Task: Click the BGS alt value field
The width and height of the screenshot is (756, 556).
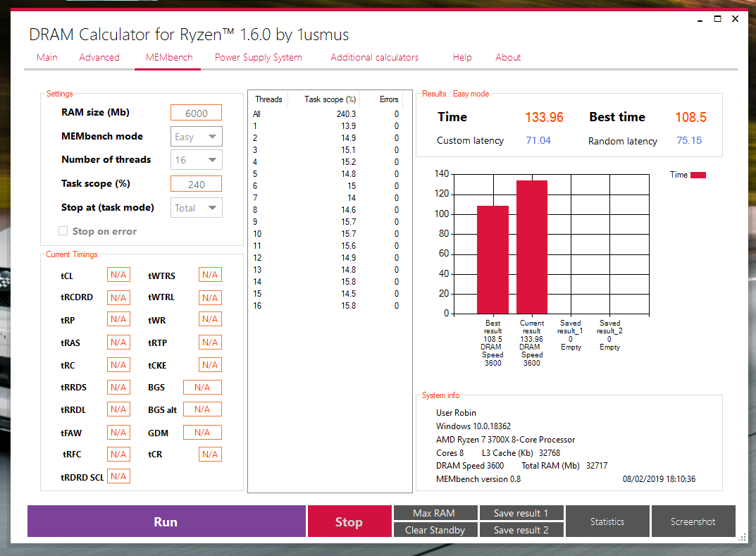Action: pyautogui.click(x=202, y=409)
